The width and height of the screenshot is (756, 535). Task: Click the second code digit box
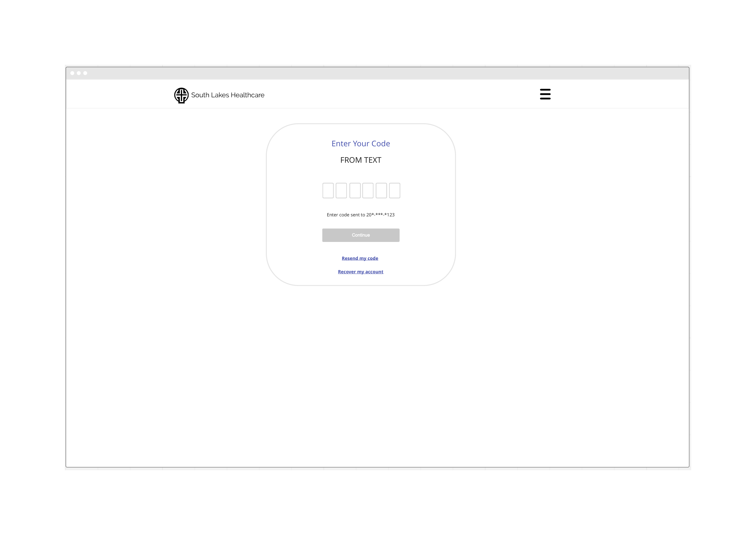341,190
